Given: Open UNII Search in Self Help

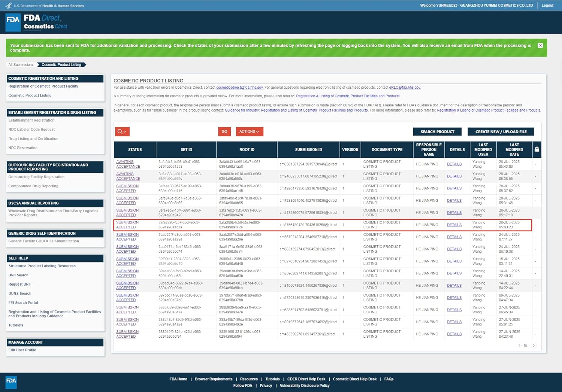Looking at the screenshot, I should pos(18,275).
